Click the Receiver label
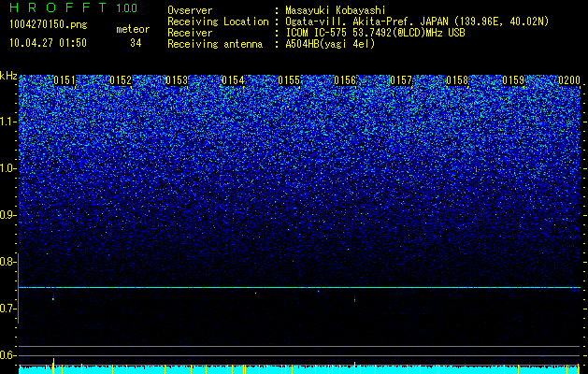Viewport: 588px width, 374px height. point(190,33)
